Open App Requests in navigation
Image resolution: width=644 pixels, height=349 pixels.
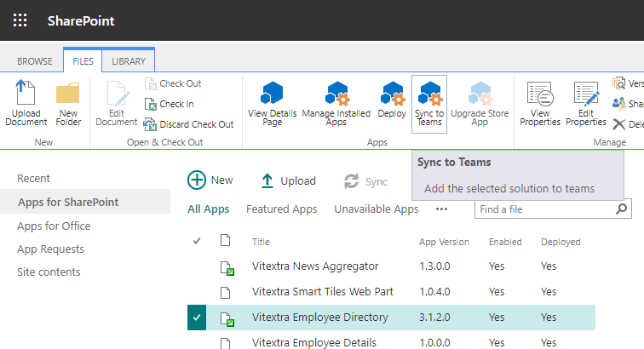click(50, 249)
